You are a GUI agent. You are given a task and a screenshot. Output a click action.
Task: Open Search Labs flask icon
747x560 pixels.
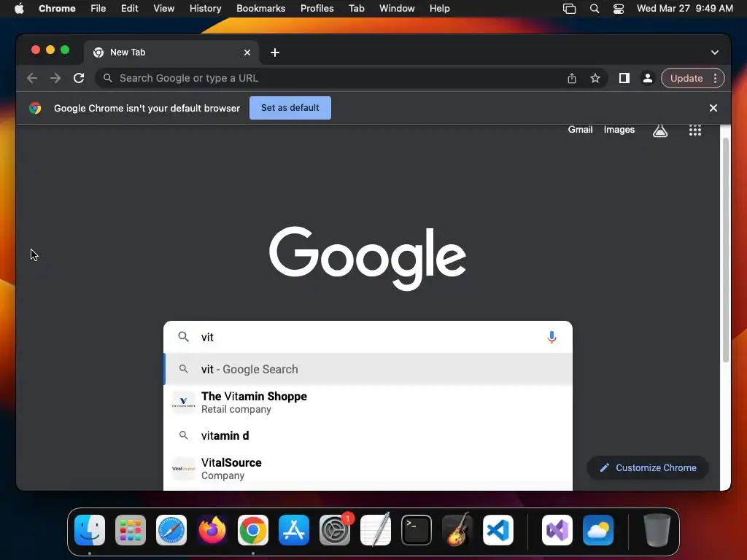click(659, 130)
